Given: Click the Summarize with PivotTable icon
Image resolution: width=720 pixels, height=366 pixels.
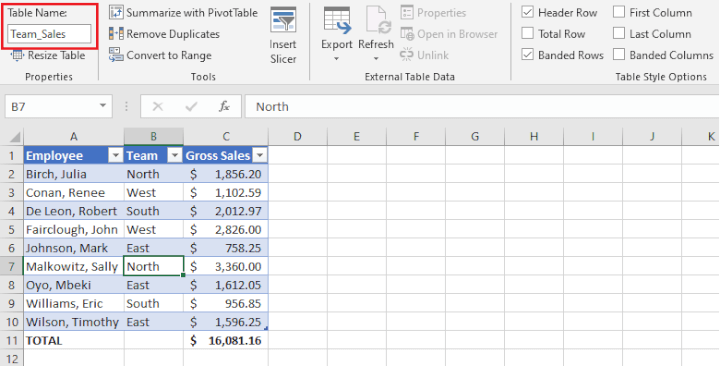Looking at the screenshot, I should tap(116, 13).
